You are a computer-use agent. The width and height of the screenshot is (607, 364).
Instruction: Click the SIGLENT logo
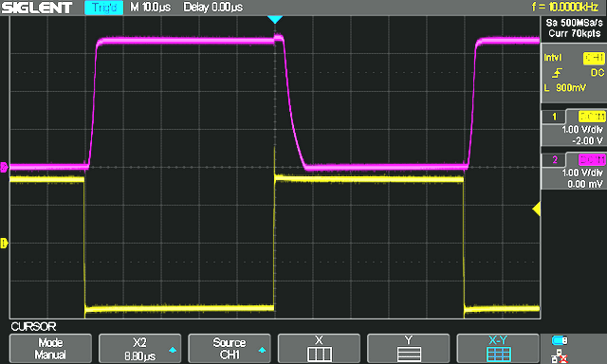[x=37, y=8]
